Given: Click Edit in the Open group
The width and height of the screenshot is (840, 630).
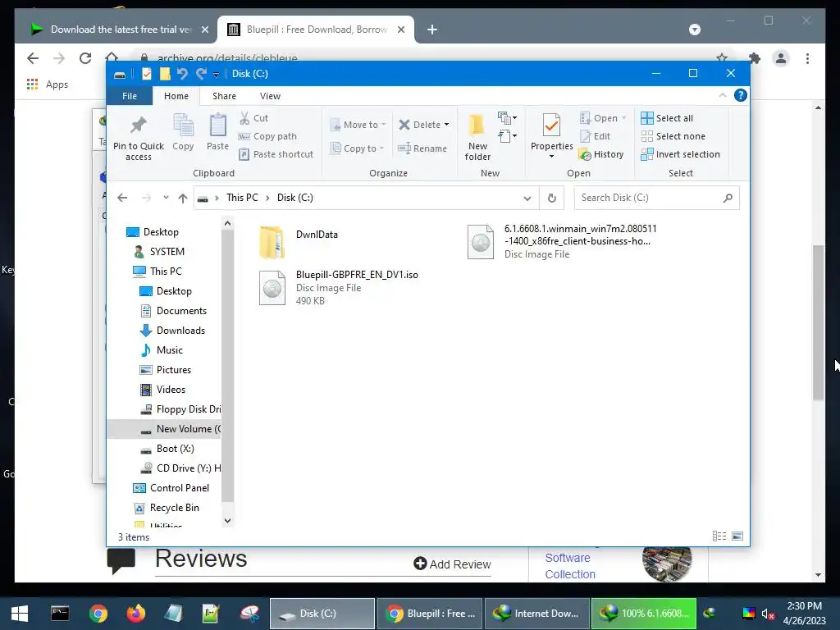Looking at the screenshot, I should 595,136.
